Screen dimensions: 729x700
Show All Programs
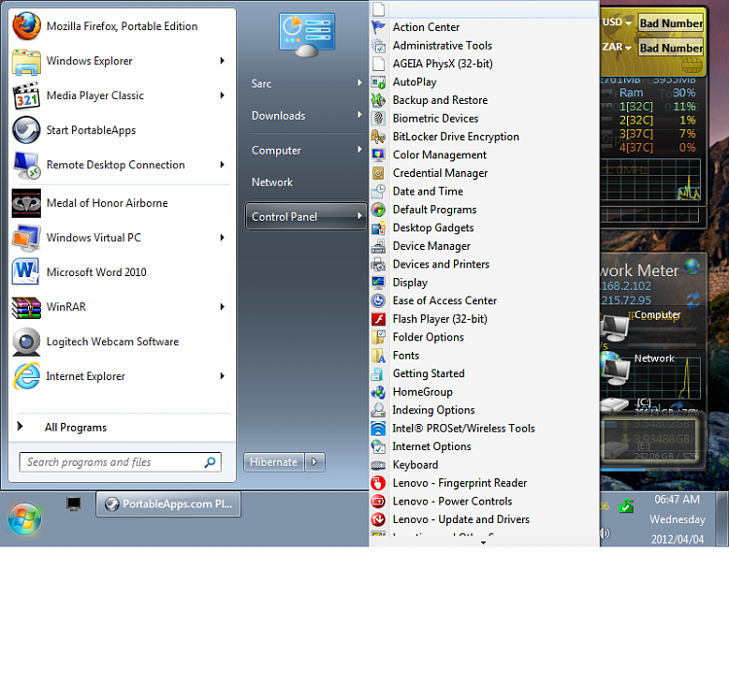pyautogui.click(x=76, y=428)
